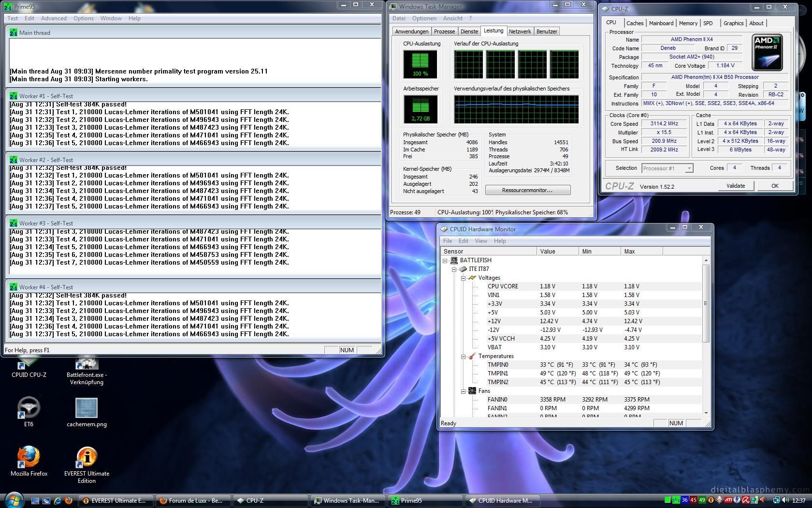Open the Advanced menu in Prime95
Image resolution: width=812 pixels, height=508 pixels.
pos(54,18)
